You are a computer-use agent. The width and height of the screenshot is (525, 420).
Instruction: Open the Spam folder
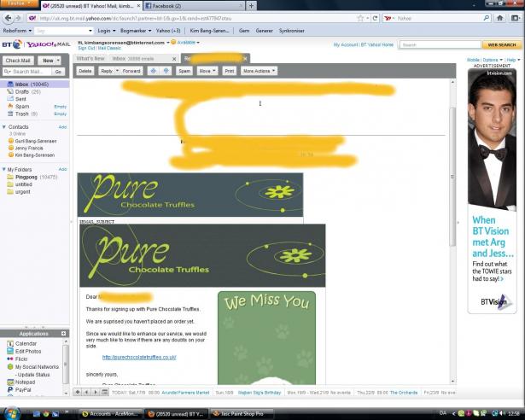tap(22, 106)
